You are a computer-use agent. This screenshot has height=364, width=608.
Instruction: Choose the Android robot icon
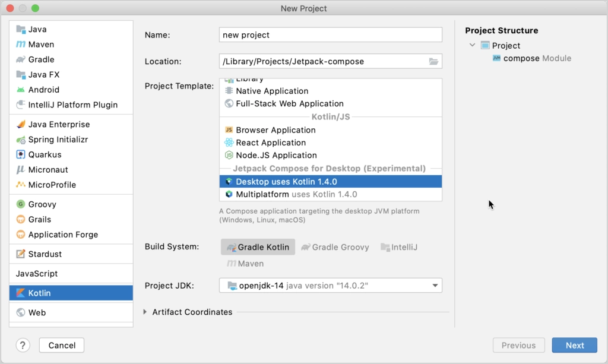[21, 90]
